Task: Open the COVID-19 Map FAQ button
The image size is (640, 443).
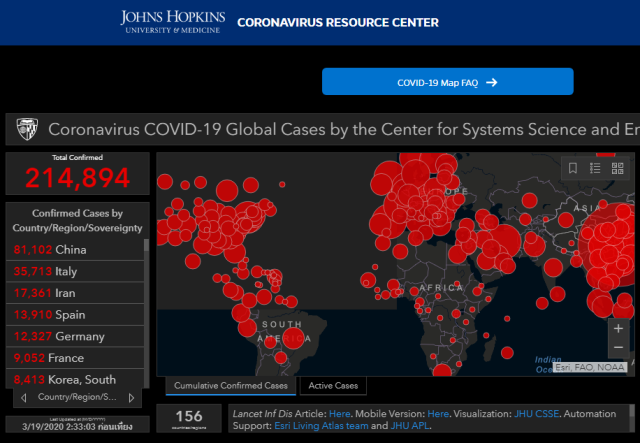Action: pos(447,82)
